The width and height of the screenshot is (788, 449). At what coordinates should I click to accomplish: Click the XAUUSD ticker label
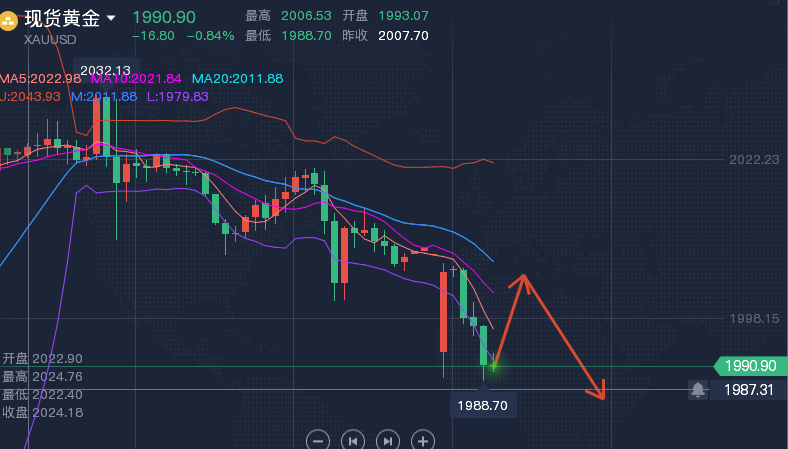(53, 39)
